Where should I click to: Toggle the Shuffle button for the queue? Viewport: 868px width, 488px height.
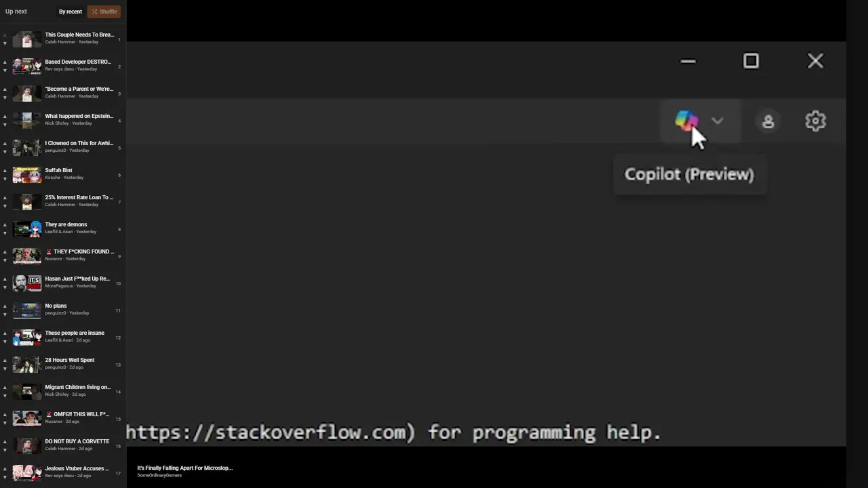click(x=104, y=12)
